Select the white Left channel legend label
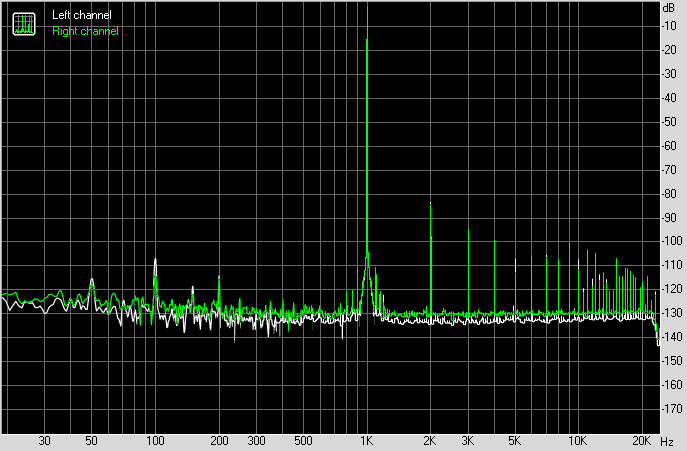Screen dimensions: 687x451 click(x=82, y=15)
